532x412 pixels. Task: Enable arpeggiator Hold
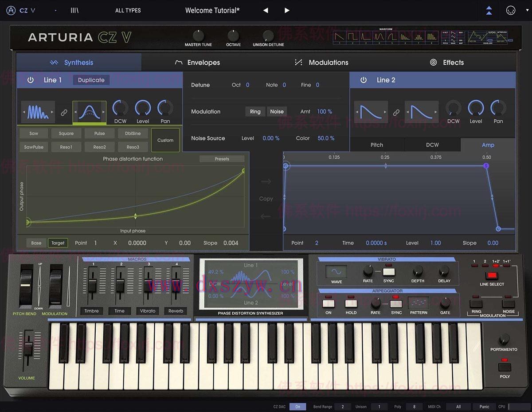tap(351, 304)
